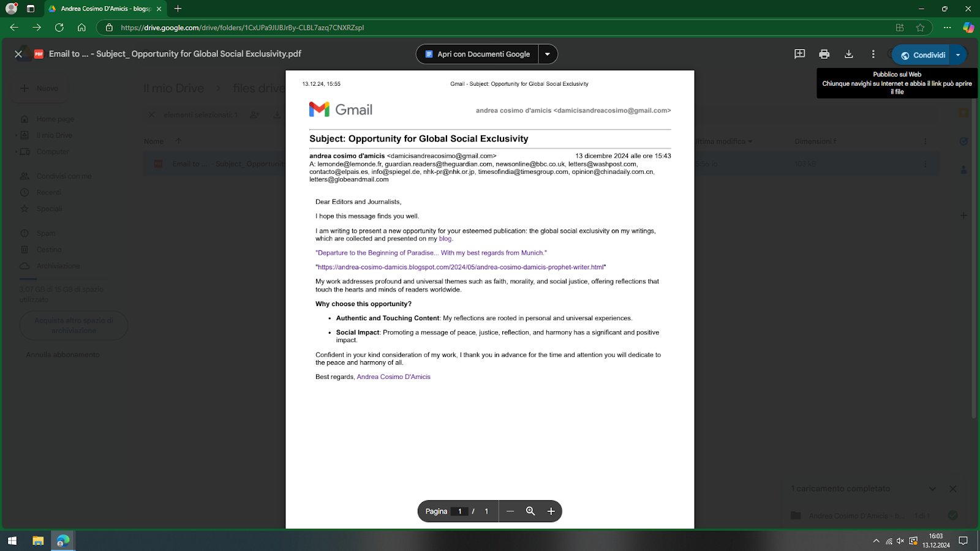
Task: Click the PDF file name title
Action: pos(175,54)
